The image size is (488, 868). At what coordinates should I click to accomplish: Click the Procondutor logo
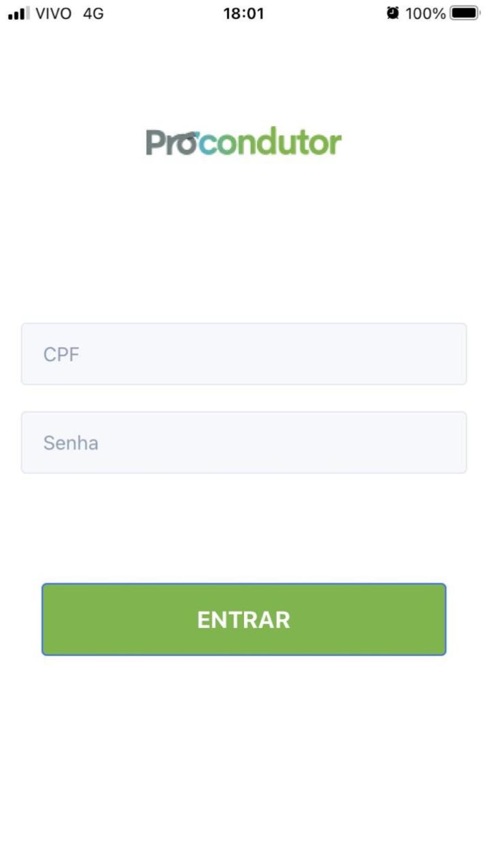(x=244, y=141)
